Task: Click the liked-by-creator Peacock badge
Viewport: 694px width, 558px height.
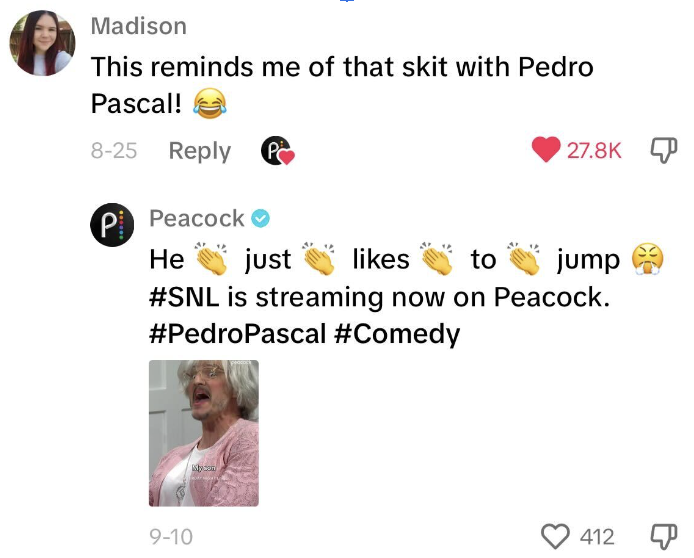Action: tap(277, 151)
